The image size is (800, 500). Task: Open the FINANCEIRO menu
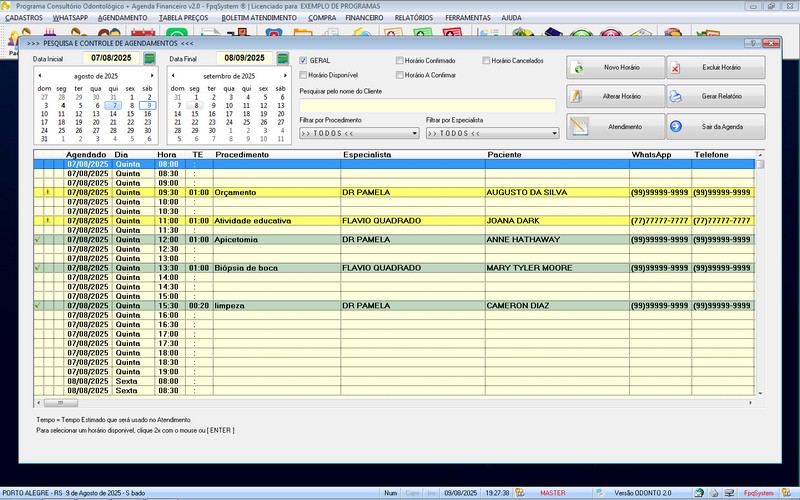click(x=364, y=18)
